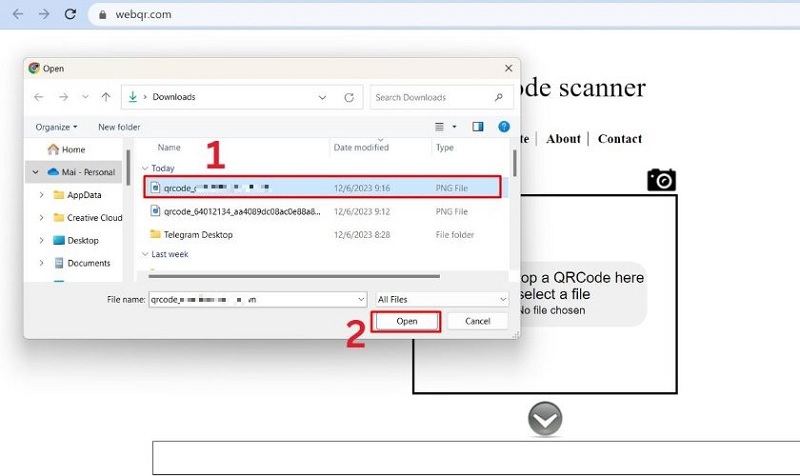Image resolution: width=800 pixels, height=476 pixels.
Task: Click the gray down-arrow circle icon
Action: point(545,420)
